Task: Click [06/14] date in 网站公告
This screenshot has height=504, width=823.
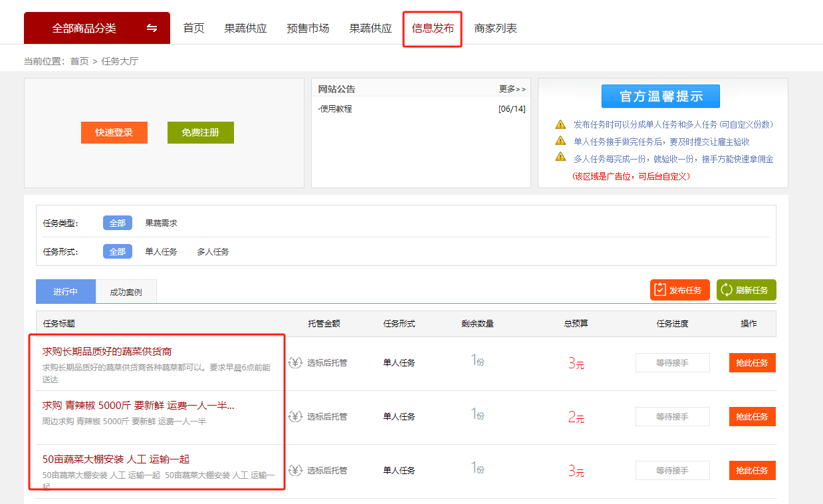Action: coord(512,108)
